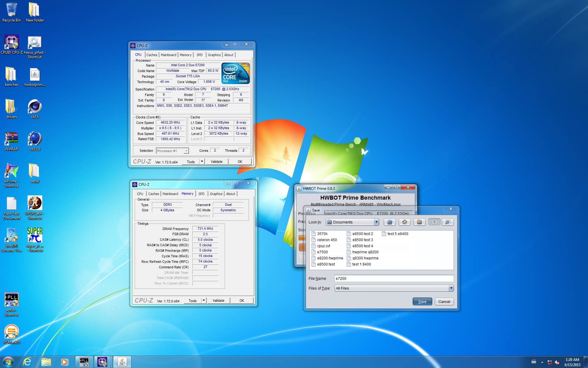The image size is (588, 368).
Task: Click Validate in bottom CPU-Z window
Action: pos(218,301)
